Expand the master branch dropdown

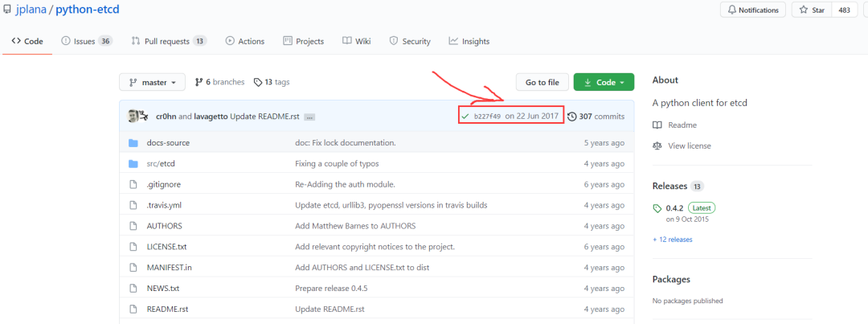[x=152, y=82]
